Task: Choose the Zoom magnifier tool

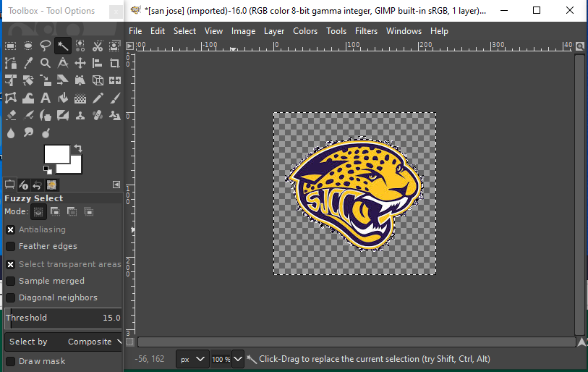Action: pos(46,63)
